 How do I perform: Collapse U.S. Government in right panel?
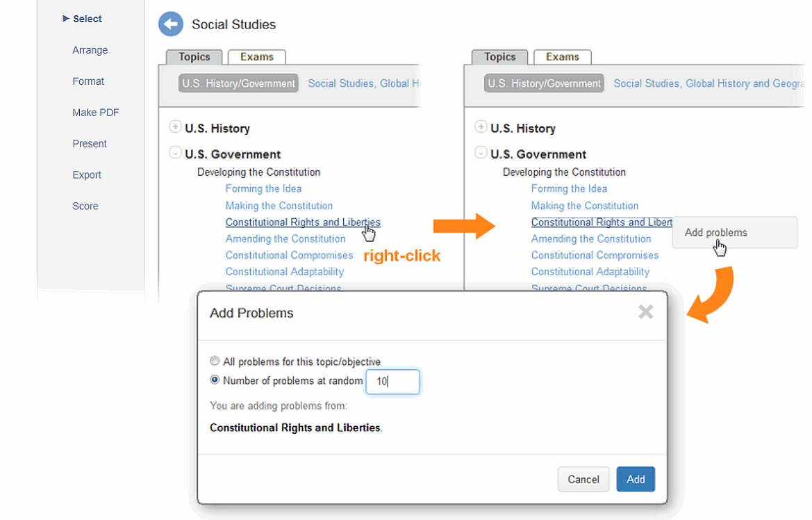[x=481, y=152]
